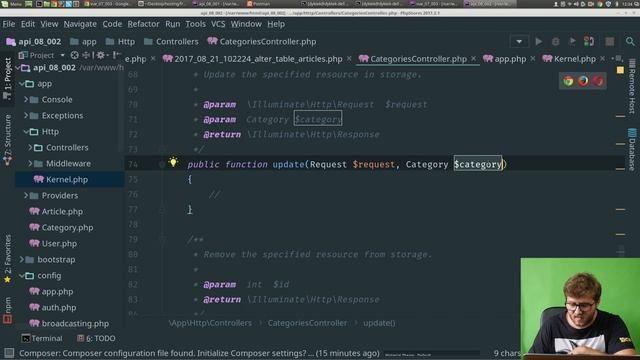Image resolution: width=640 pixels, height=360 pixels.
Task: Hide the Project tool window icon
Action: point(117,55)
